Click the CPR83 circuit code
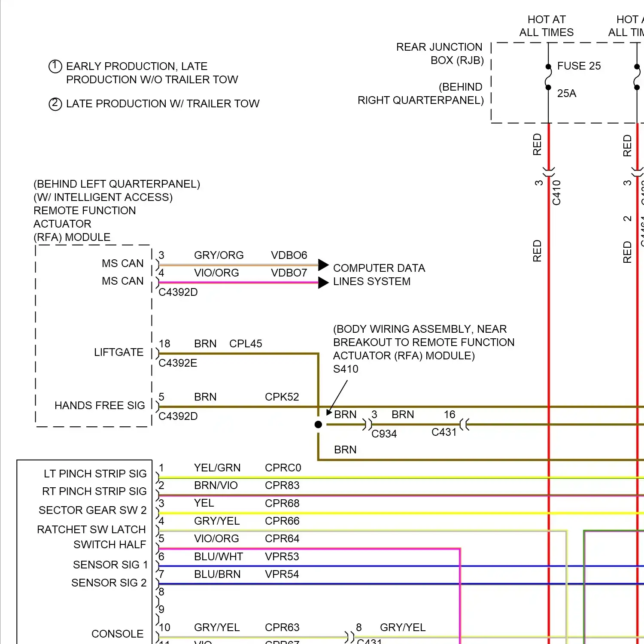This screenshot has height=644, width=644. [x=282, y=485]
